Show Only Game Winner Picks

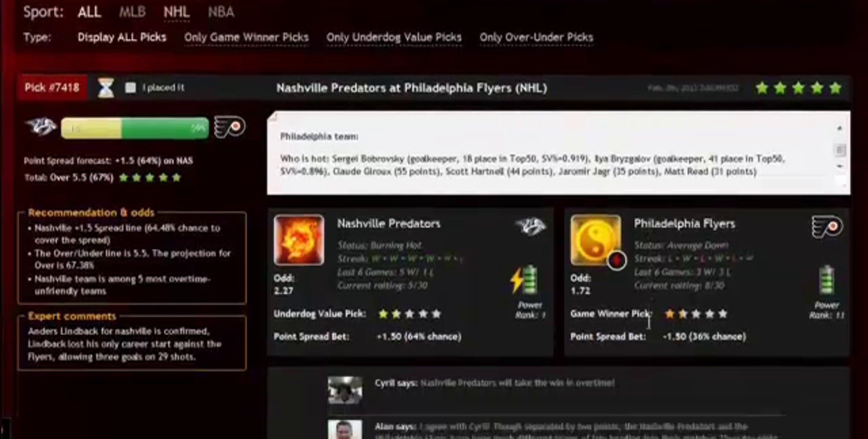pyautogui.click(x=246, y=37)
